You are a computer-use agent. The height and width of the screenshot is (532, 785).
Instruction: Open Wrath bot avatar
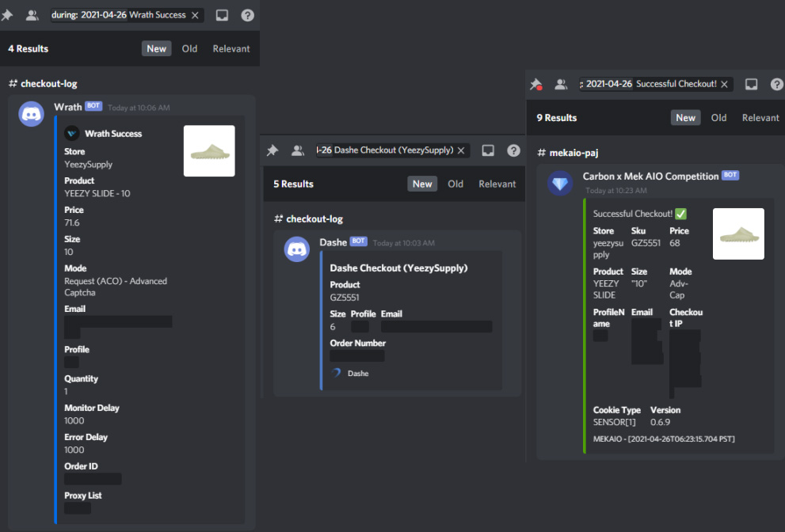pyautogui.click(x=31, y=114)
